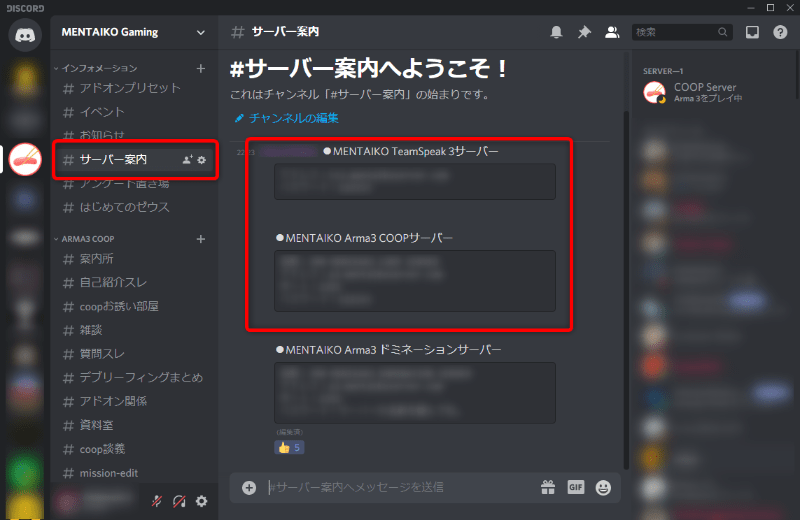Show pinned messages
Screen dimensions: 800x520
[584, 32]
